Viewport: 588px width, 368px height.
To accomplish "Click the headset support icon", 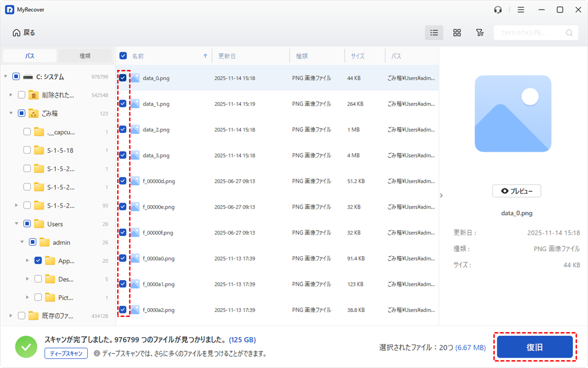I will [x=498, y=10].
